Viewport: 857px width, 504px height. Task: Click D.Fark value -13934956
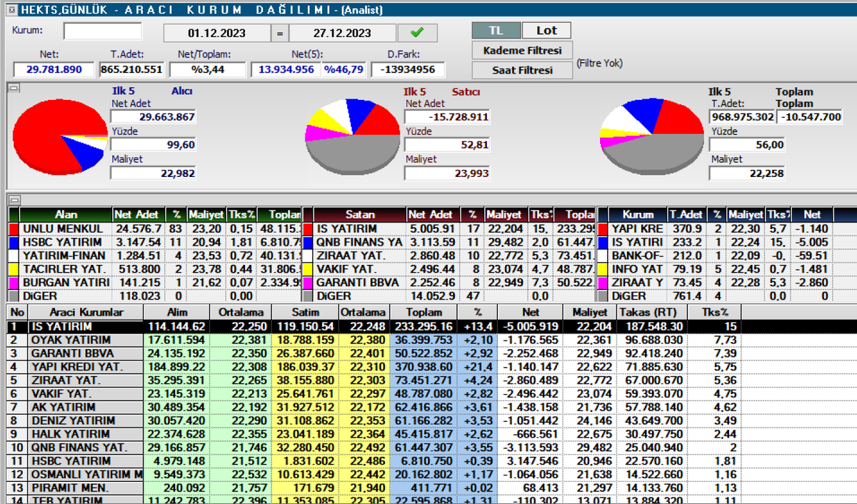tap(409, 70)
